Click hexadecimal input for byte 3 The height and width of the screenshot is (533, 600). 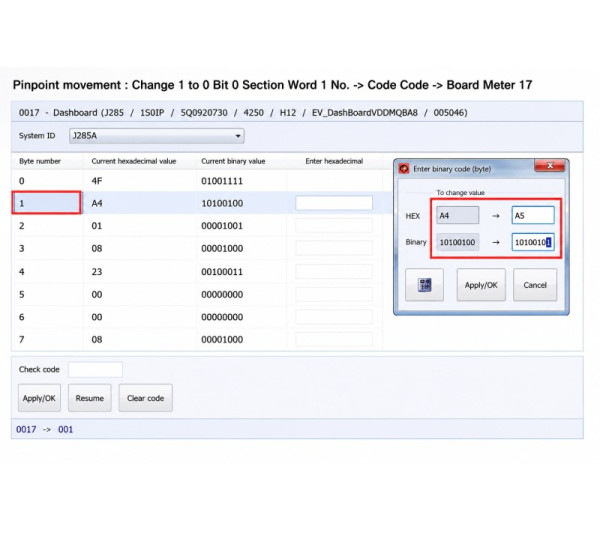click(334, 248)
